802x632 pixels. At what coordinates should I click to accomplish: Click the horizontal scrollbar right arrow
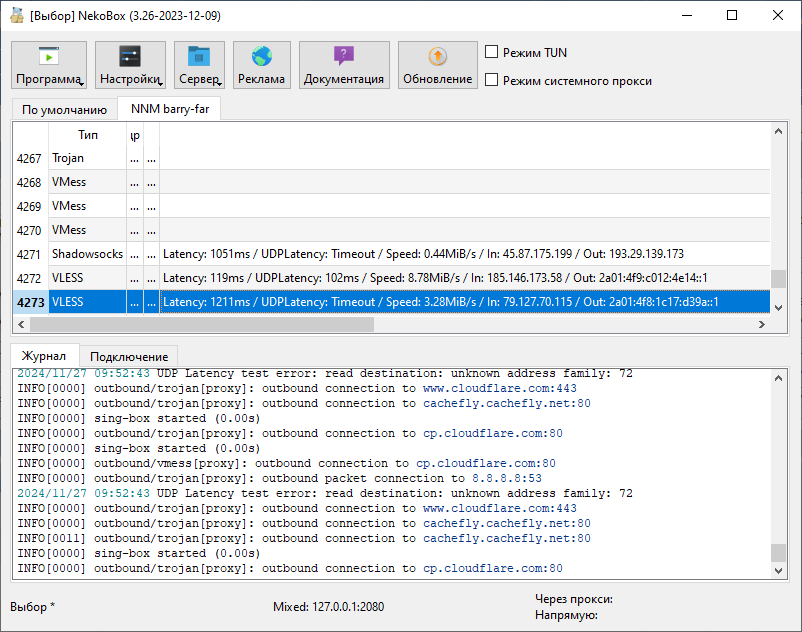pyautogui.click(x=763, y=325)
